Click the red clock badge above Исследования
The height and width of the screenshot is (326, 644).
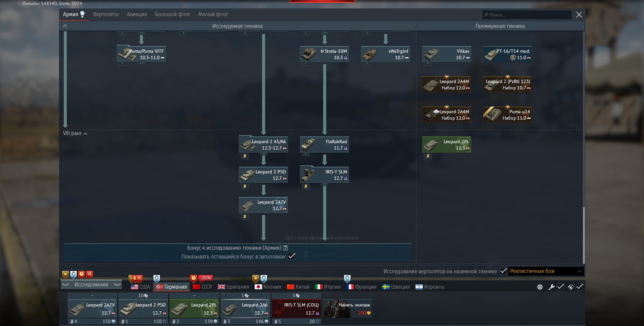point(82,275)
